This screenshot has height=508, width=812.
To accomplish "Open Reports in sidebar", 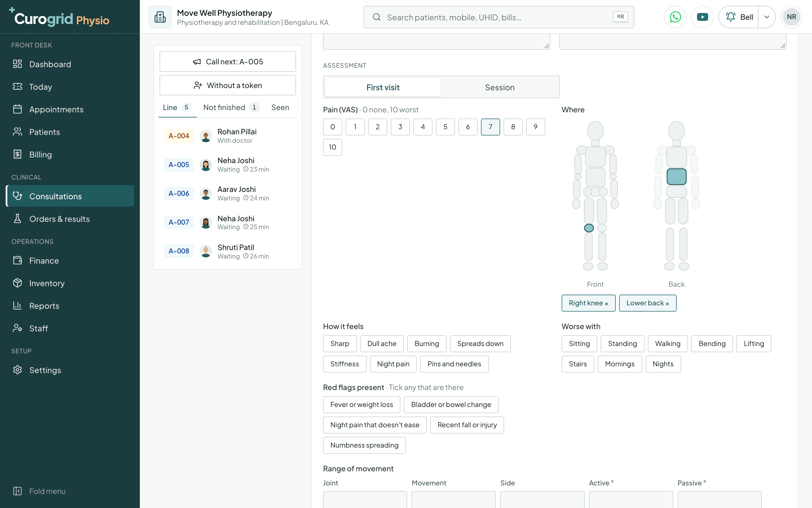I will pos(70,305).
